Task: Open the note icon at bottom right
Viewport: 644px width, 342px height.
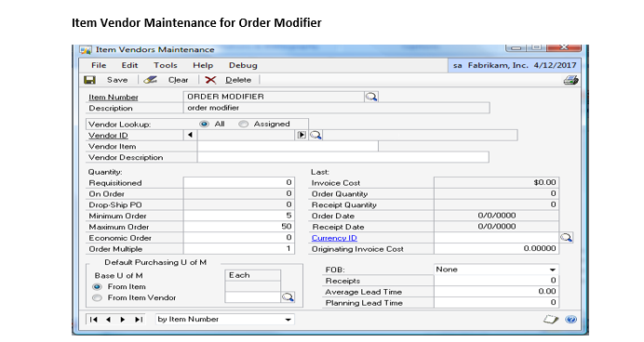Action: point(551,319)
